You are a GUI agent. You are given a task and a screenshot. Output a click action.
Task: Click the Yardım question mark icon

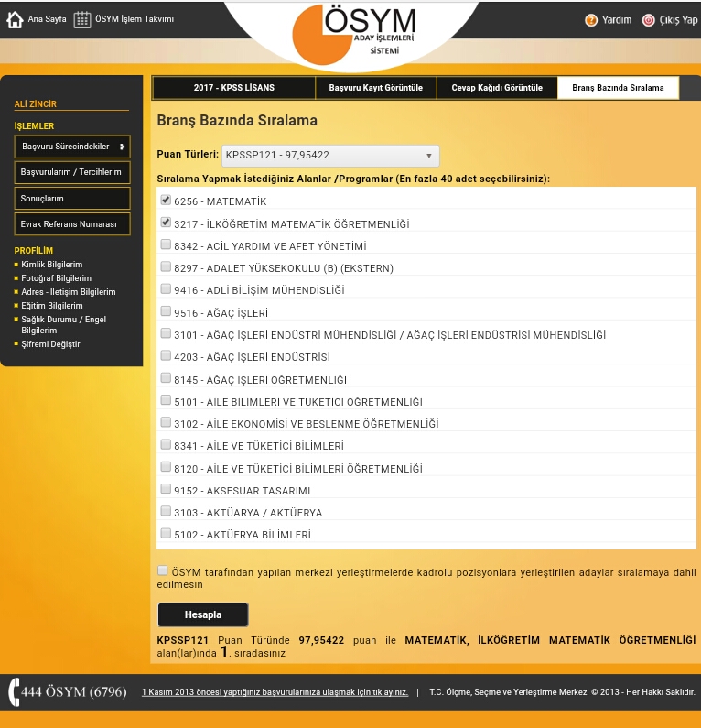tap(591, 20)
